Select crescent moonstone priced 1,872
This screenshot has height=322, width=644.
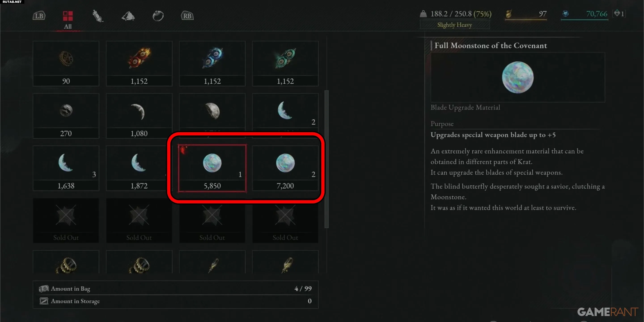pos(139,168)
